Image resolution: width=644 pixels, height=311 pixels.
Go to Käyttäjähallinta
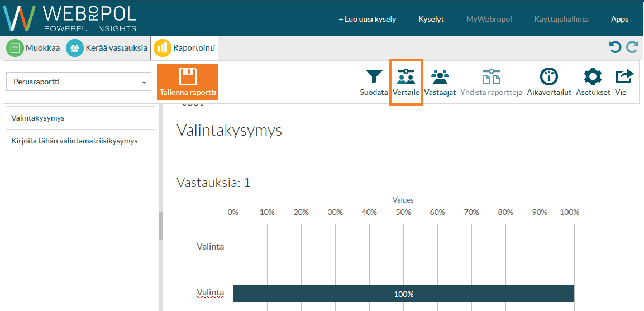click(561, 20)
